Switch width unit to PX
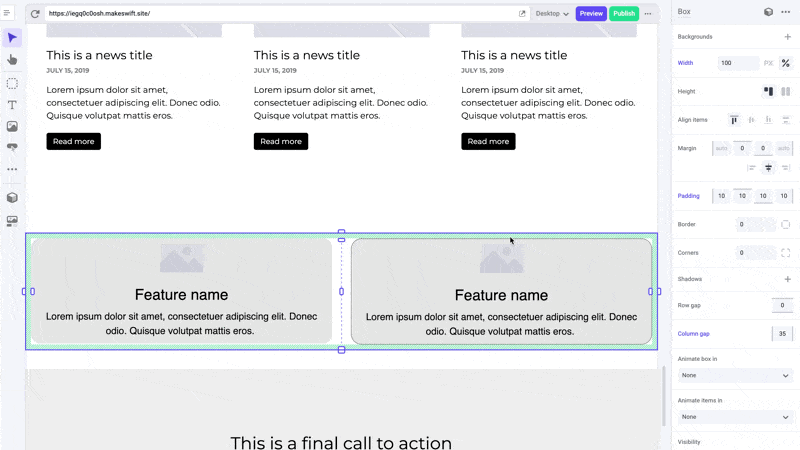This screenshot has height=450, width=800. pyautogui.click(x=768, y=63)
